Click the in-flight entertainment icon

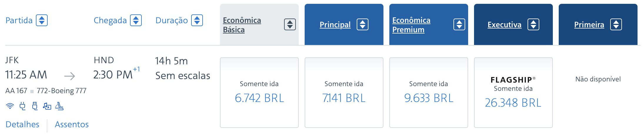coord(47,106)
